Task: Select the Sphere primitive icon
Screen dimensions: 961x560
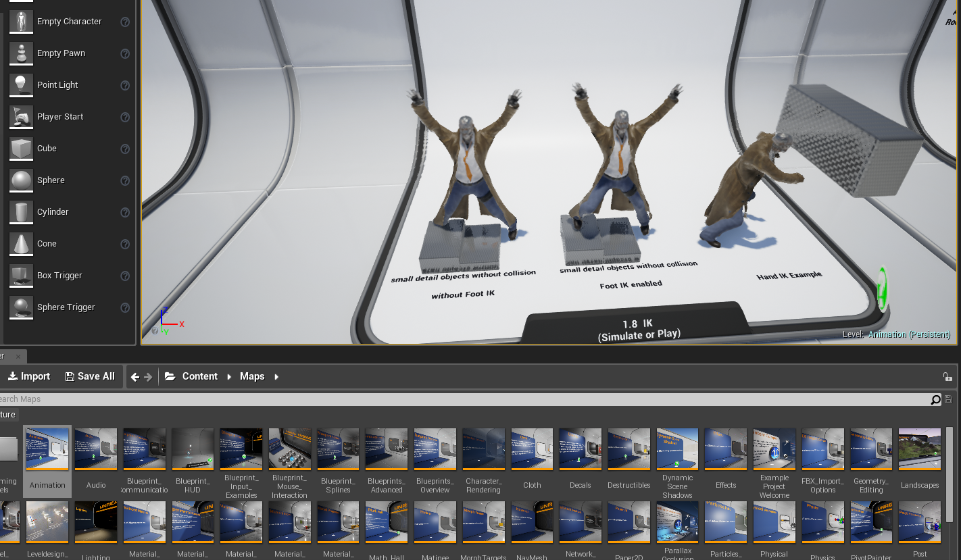Action: click(x=22, y=180)
